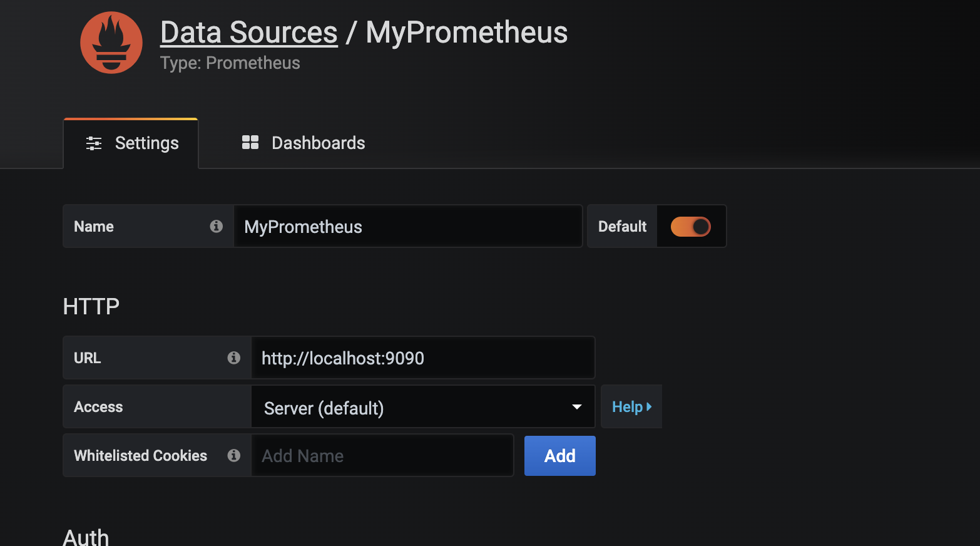Focus the URL input http://localhost:9090
The width and height of the screenshot is (980, 546).
423,358
